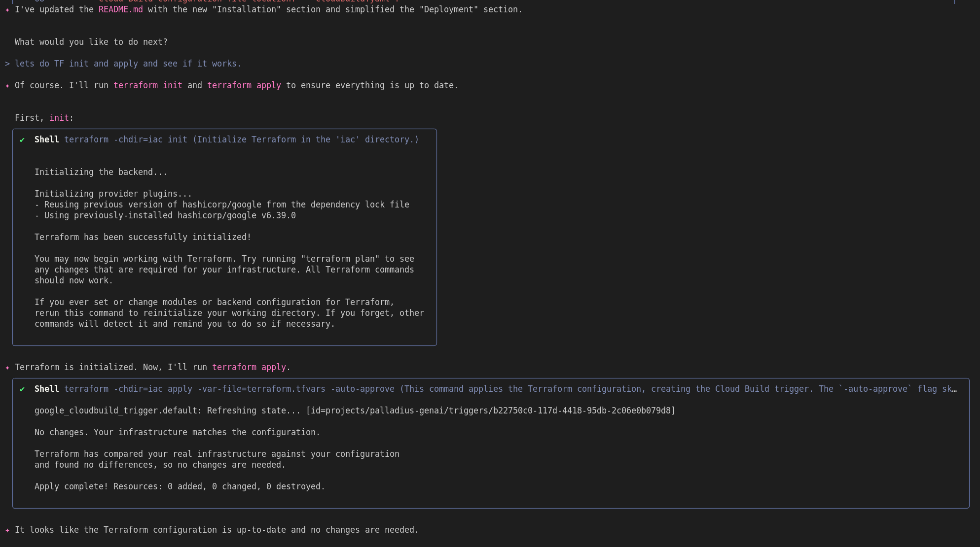Click the -auto-approve flag in the apply command

(x=362, y=389)
